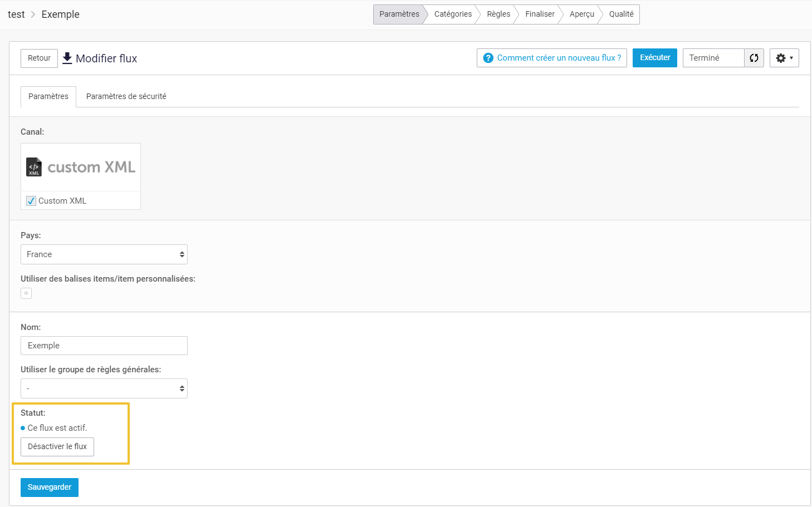Click the 'Ce flux est actif.' status text
Image resolution: width=812 pixels, height=507 pixels.
click(57, 428)
